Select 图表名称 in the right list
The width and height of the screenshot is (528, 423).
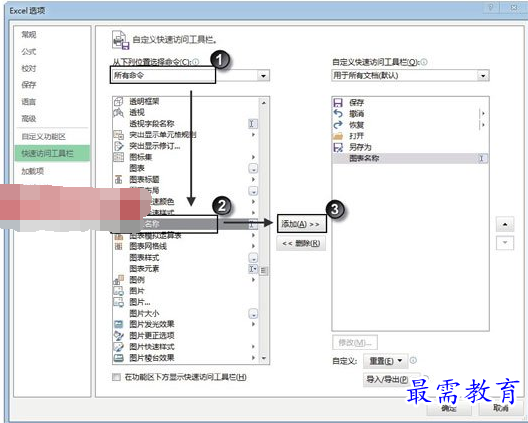(410, 158)
